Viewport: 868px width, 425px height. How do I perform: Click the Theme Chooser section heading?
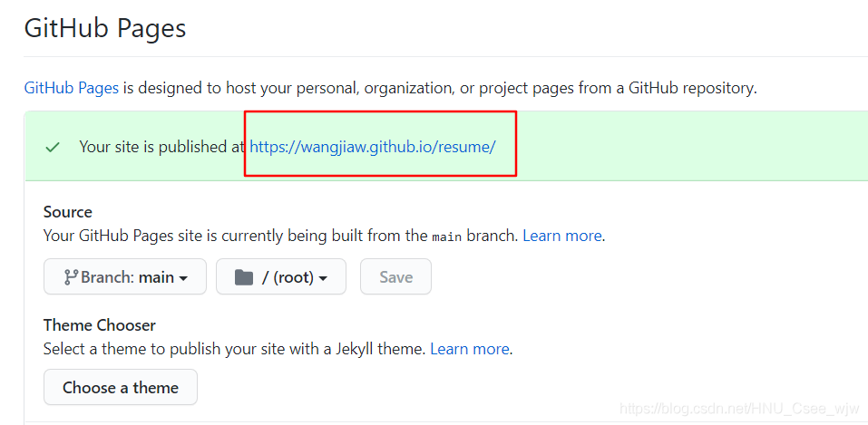(x=100, y=324)
